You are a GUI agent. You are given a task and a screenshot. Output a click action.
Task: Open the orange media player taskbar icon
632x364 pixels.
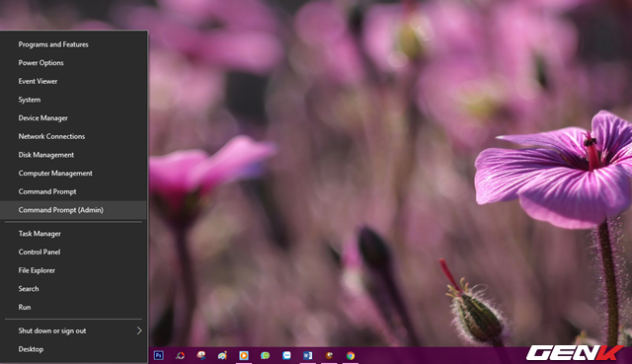click(244, 355)
